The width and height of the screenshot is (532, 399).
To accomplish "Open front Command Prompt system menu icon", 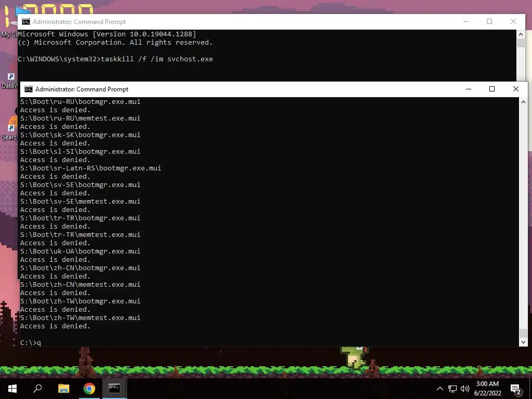I will [x=29, y=89].
